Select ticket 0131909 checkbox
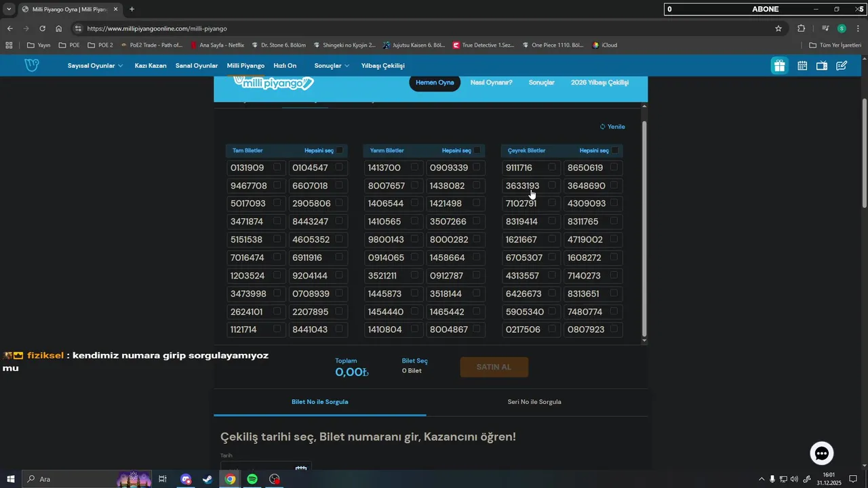 [277, 167]
